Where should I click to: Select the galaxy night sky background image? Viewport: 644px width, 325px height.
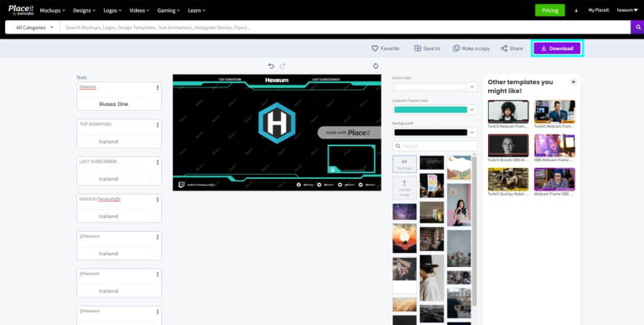(404, 212)
